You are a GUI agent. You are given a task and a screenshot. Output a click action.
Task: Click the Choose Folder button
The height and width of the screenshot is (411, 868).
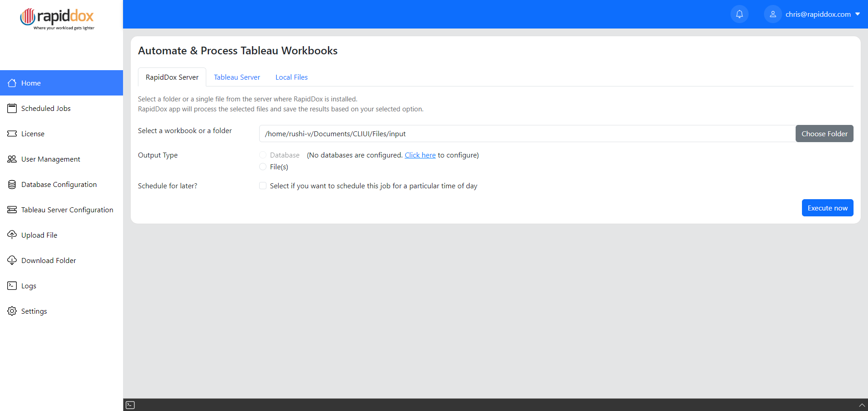pyautogui.click(x=825, y=134)
